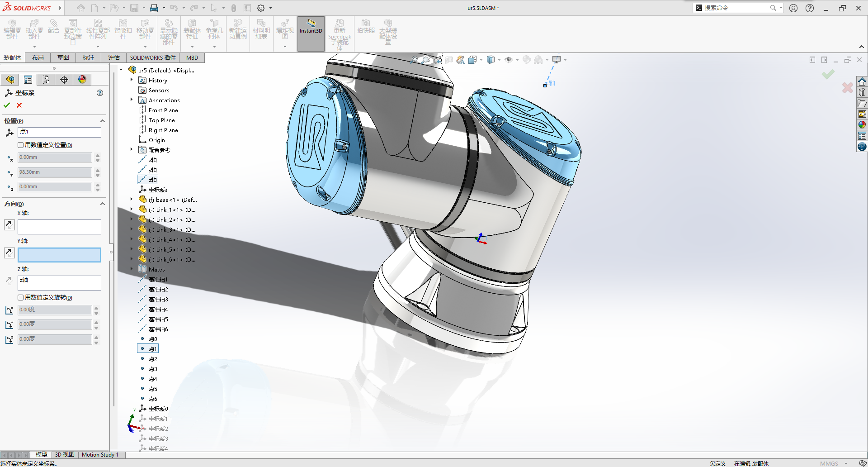Enable 用数值定义旋转 checkbox
This screenshot has width=868, height=467.
(x=21, y=297)
